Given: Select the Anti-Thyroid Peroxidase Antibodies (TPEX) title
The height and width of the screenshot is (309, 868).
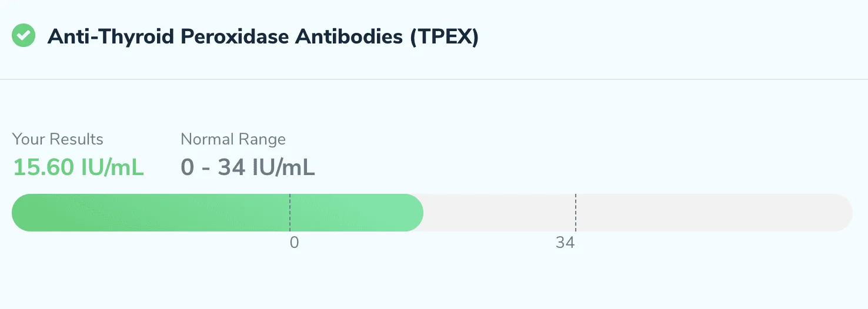Looking at the screenshot, I should pos(263,37).
